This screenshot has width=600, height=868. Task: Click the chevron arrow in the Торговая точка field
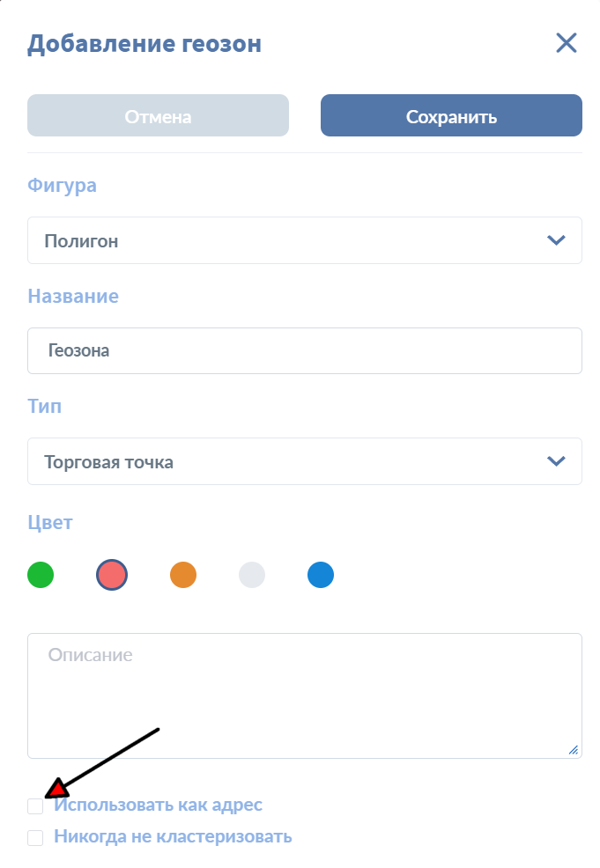pos(556,460)
